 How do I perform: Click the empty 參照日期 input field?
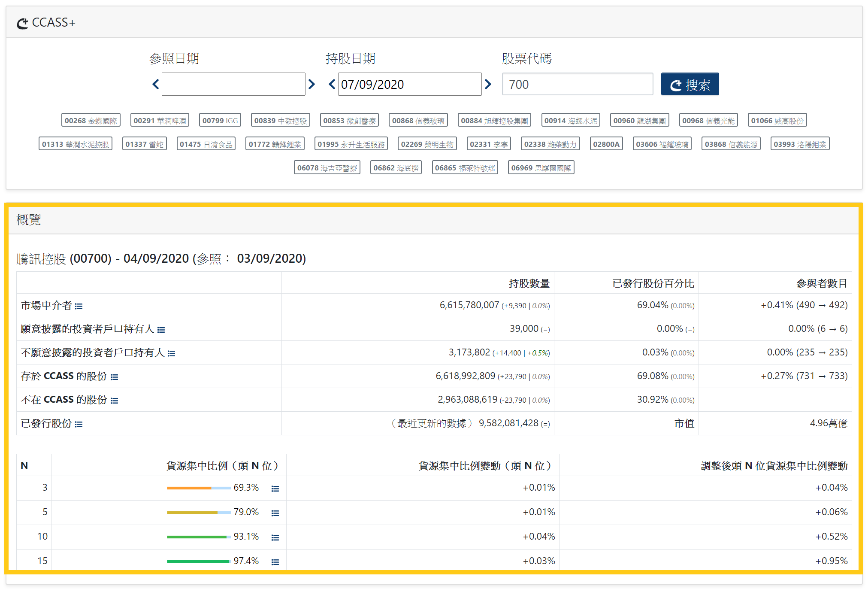[x=233, y=84]
